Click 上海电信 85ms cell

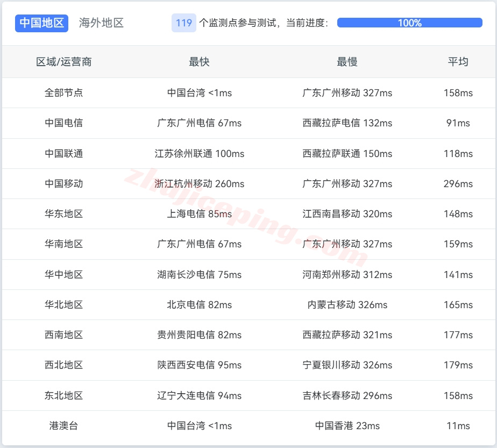coord(200,214)
